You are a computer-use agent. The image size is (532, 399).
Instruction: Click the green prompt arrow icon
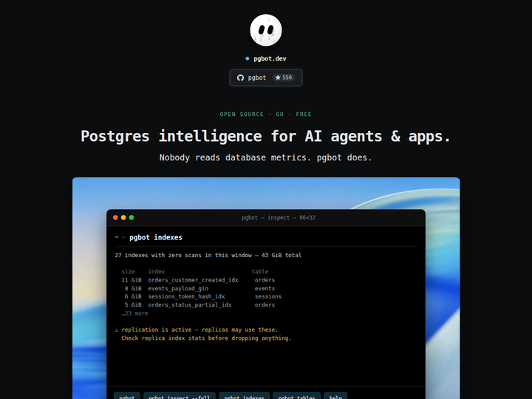tap(117, 237)
